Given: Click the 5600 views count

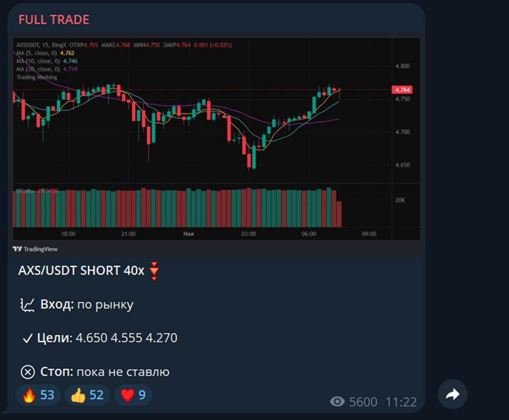Looking at the screenshot, I should click(x=363, y=402).
